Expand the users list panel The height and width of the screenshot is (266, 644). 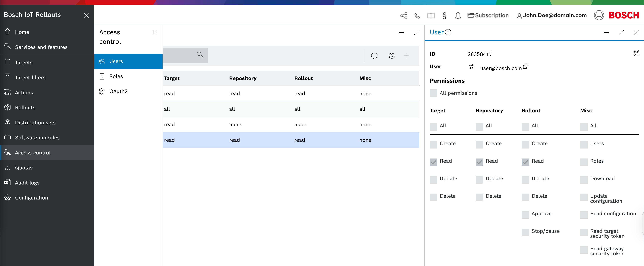tap(416, 33)
